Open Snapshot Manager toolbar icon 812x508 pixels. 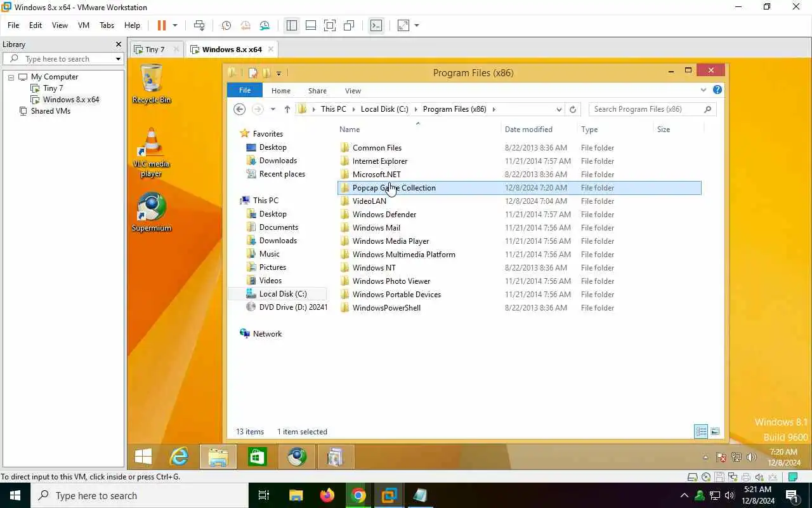pyautogui.click(x=265, y=25)
